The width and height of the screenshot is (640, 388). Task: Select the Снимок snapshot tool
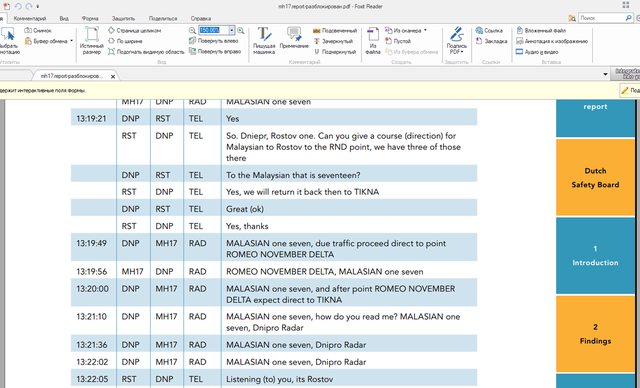(x=38, y=31)
